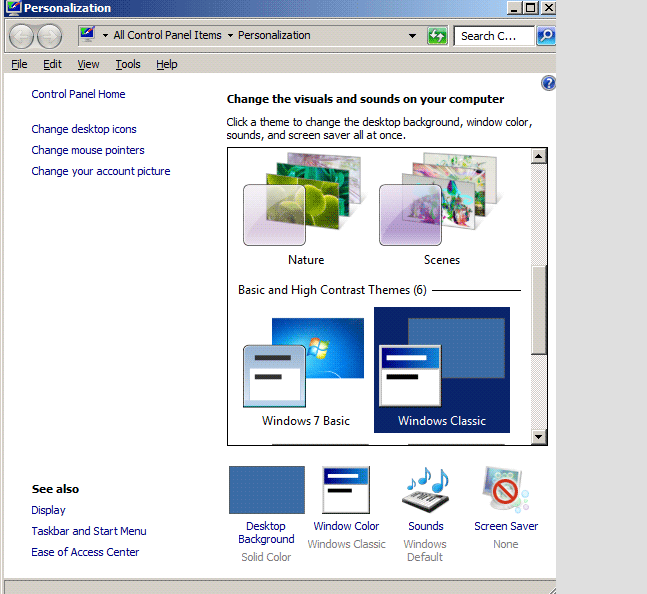
Task: Open Ease of Access Center link
Action: (x=85, y=552)
